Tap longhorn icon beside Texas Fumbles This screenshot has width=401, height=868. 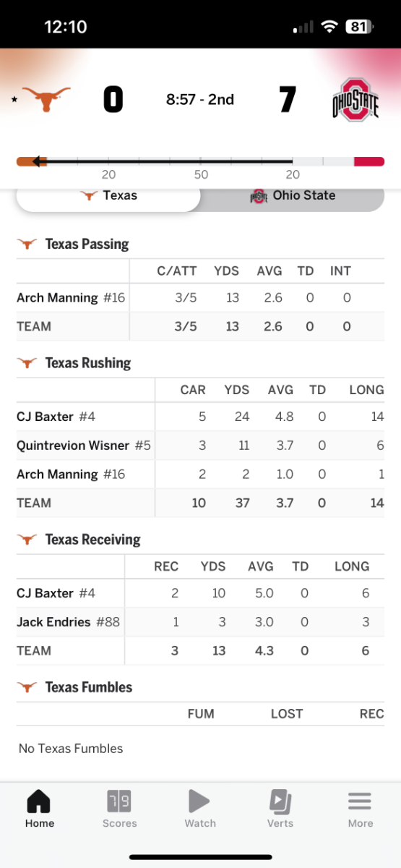27,687
